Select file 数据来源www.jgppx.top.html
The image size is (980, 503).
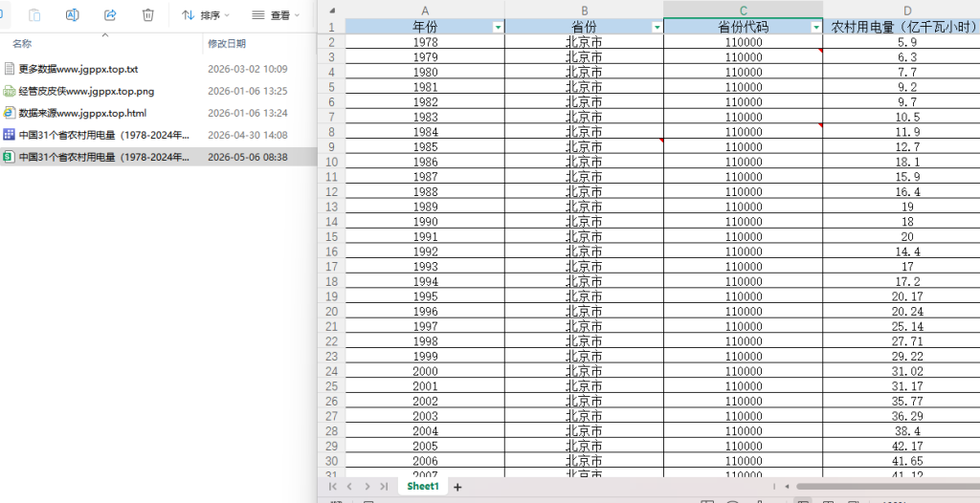coord(82,113)
